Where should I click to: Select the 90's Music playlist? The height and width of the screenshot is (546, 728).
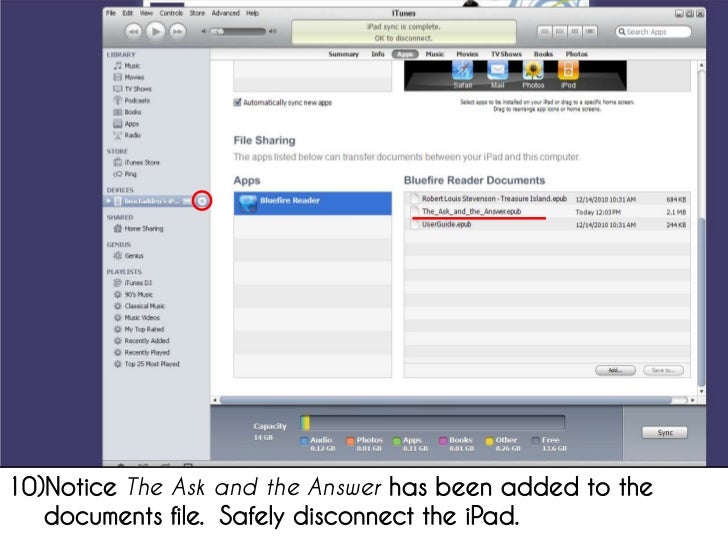pos(133,294)
